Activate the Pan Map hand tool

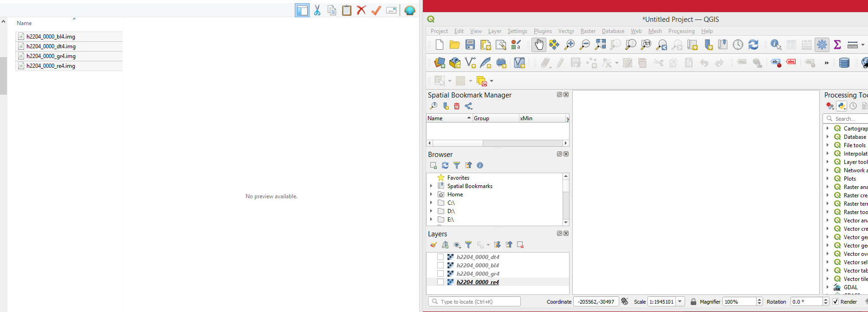tap(538, 45)
